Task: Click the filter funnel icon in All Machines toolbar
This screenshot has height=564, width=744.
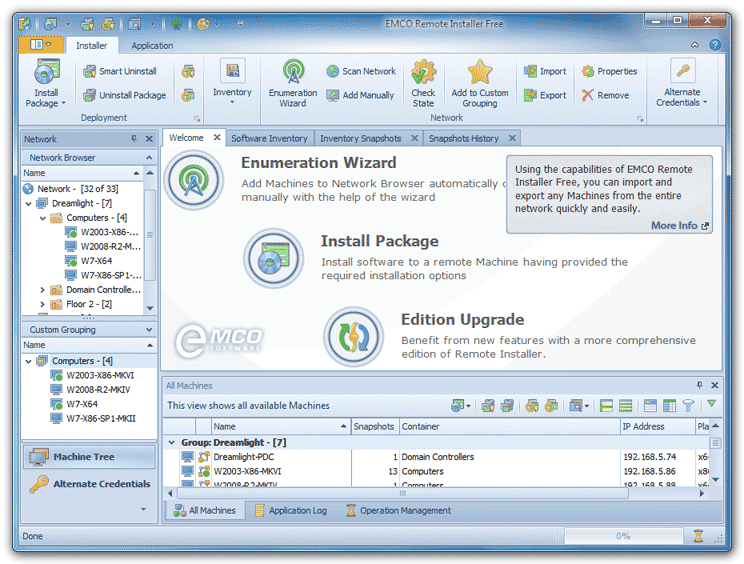Action: point(688,406)
